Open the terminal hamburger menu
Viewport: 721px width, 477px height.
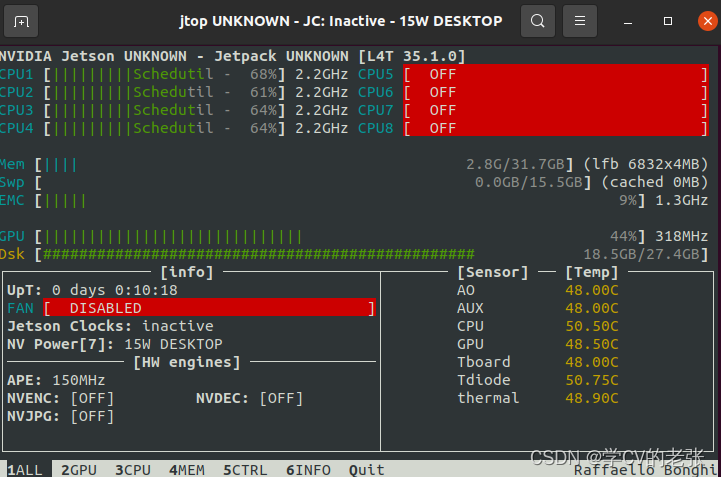tap(580, 21)
